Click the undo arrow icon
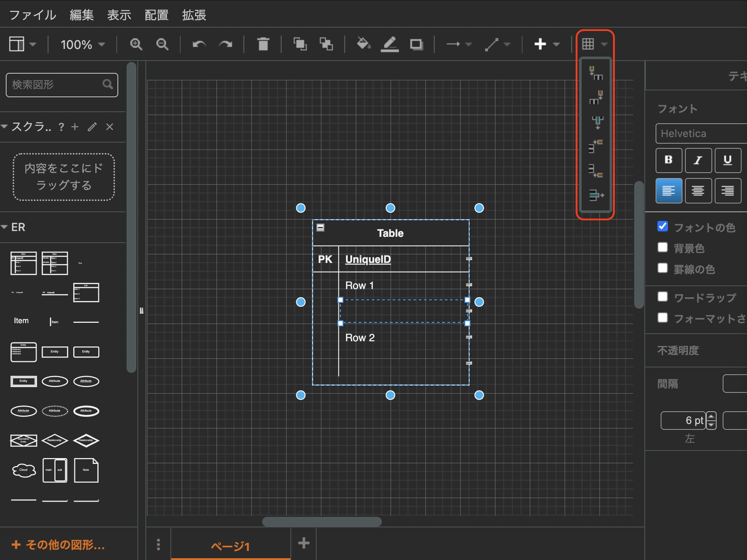The height and width of the screenshot is (560, 747). [x=199, y=44]
